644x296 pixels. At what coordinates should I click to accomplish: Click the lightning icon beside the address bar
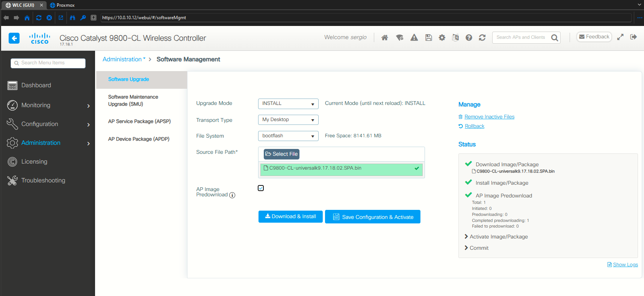click(94, 18)
